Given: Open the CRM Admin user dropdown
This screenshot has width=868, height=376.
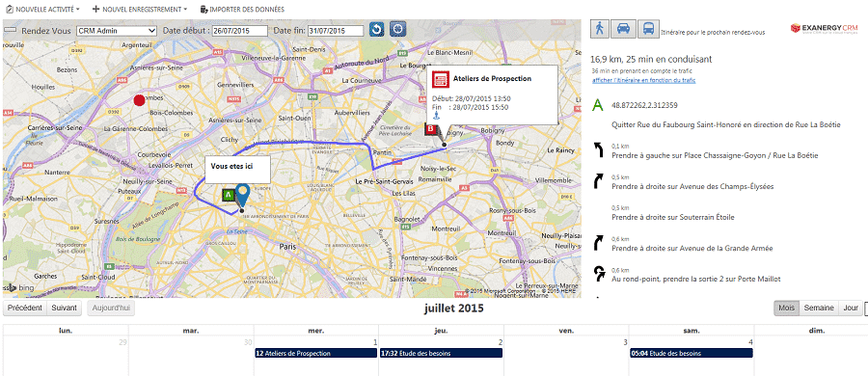Looking at the screenshot, I should pos(117,31).
